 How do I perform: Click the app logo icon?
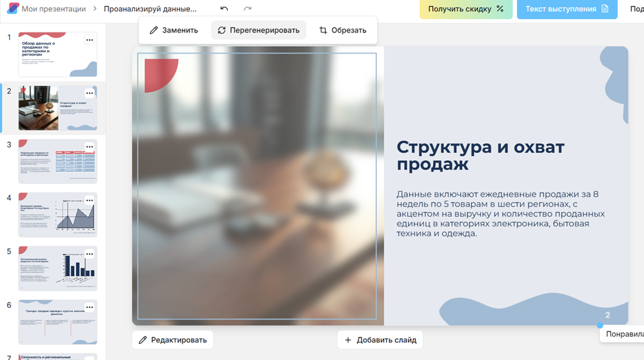[13, 8]
